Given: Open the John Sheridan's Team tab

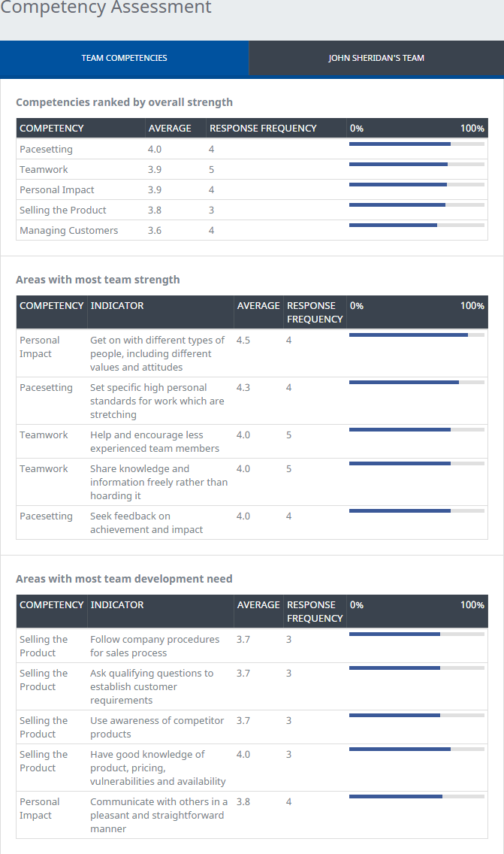Looking at the screenshot, I should coord(376,58).
